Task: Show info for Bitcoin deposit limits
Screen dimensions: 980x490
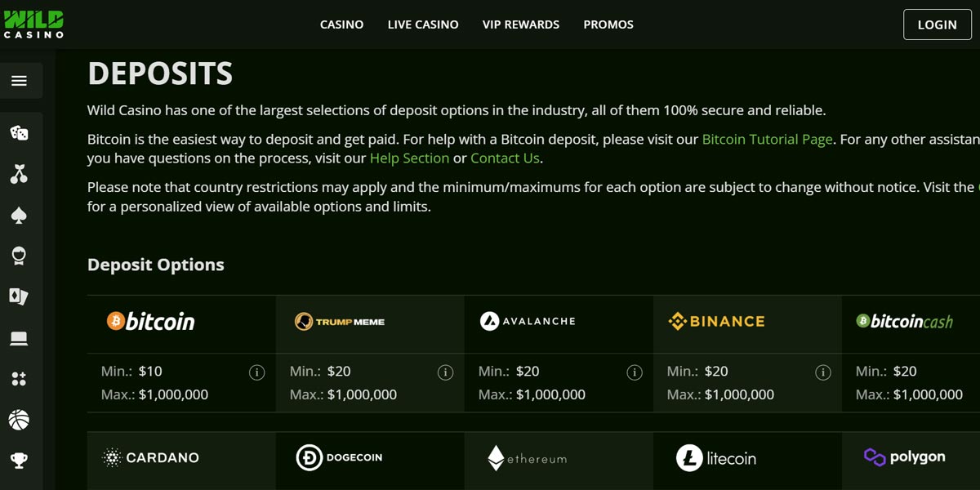Action: pos(256,372)
